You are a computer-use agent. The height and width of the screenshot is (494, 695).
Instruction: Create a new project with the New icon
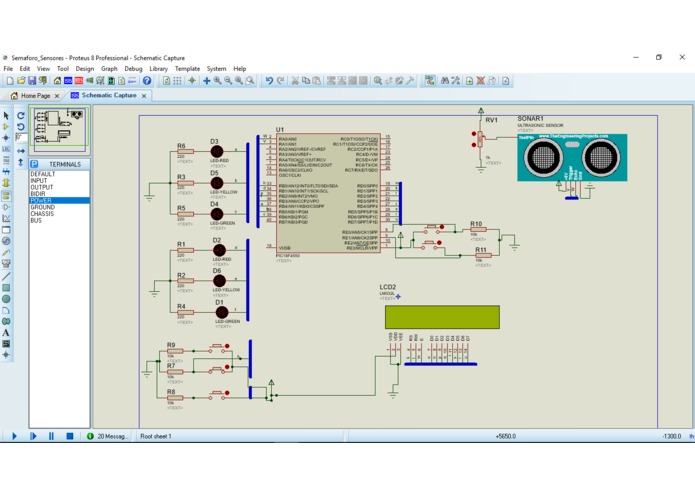(10, 81)
